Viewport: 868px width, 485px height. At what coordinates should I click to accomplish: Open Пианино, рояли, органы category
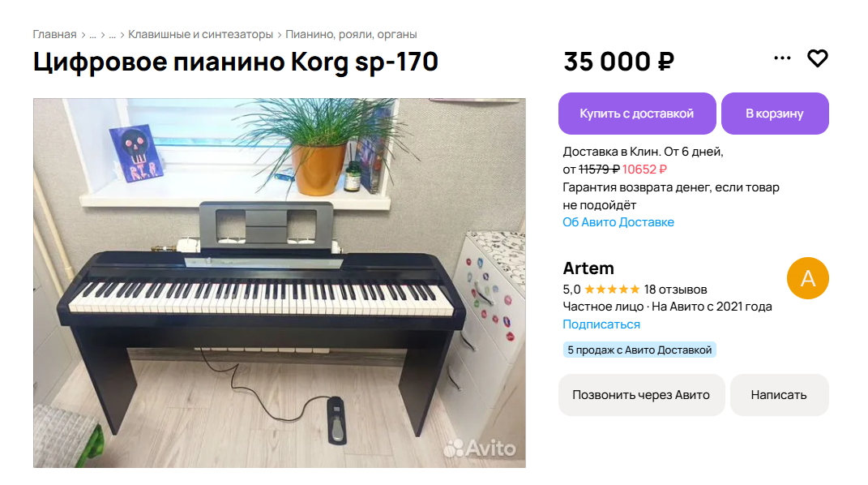pyautogui.click(x=351, y=34)
